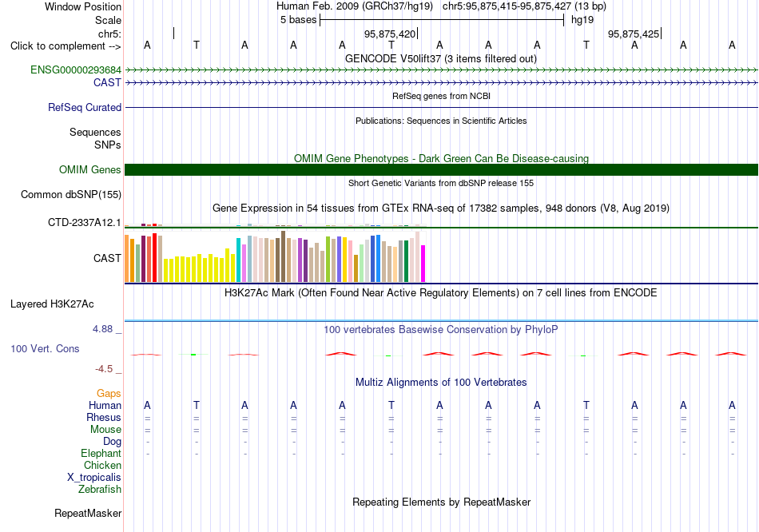Open the ENSG00000293684 gene label
Image resolution: width=759 pixels, height=532 pixels.
tap(76, 70)
